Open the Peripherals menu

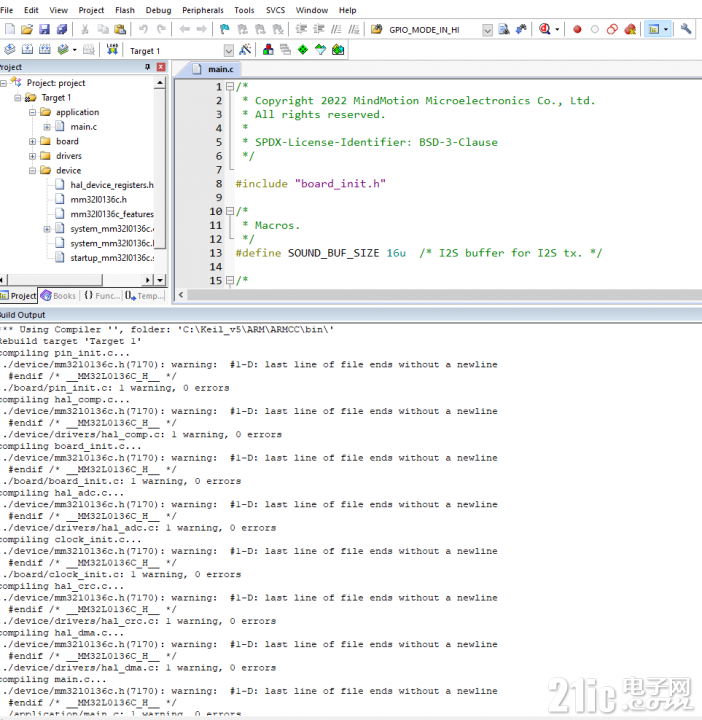[x=203, y=10]
